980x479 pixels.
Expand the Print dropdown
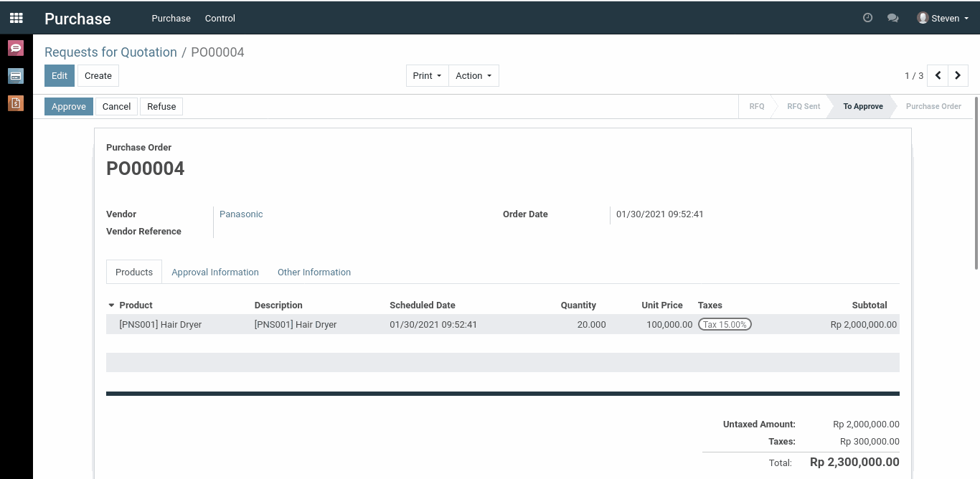coord(427,76)
